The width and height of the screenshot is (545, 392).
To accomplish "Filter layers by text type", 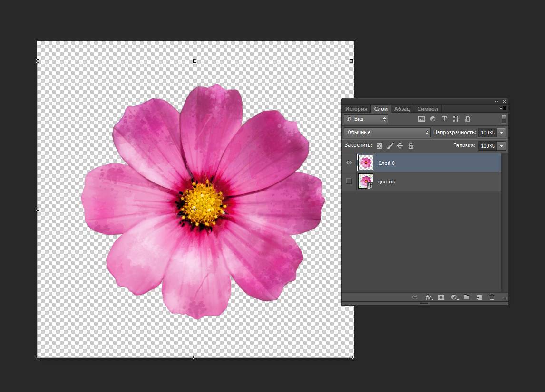I will 444,119.
